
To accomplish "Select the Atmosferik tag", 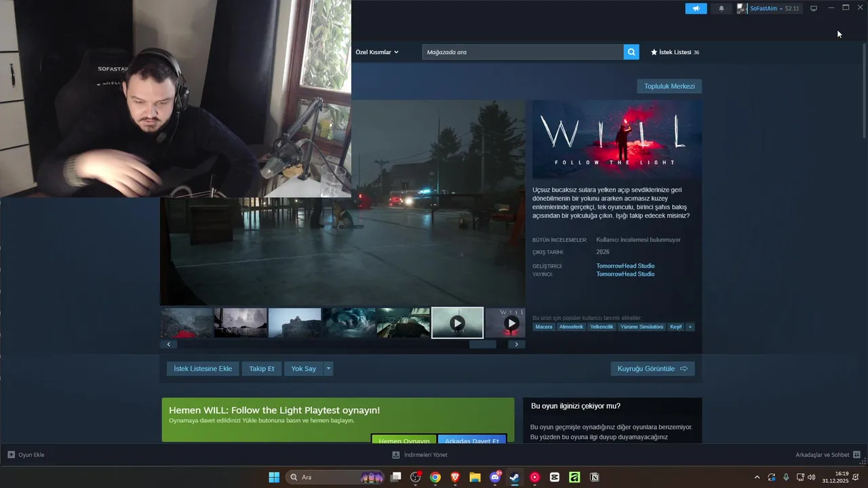I will (x=571, y=327).
